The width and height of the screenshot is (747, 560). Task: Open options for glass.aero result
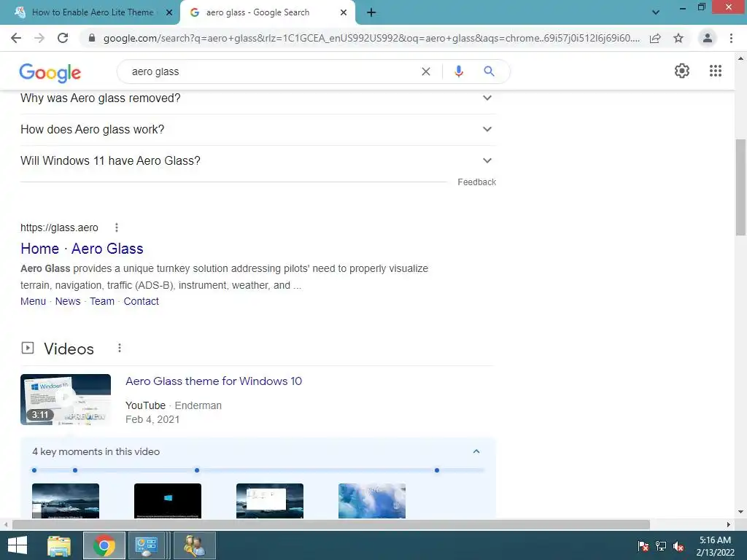coord(117,227)
